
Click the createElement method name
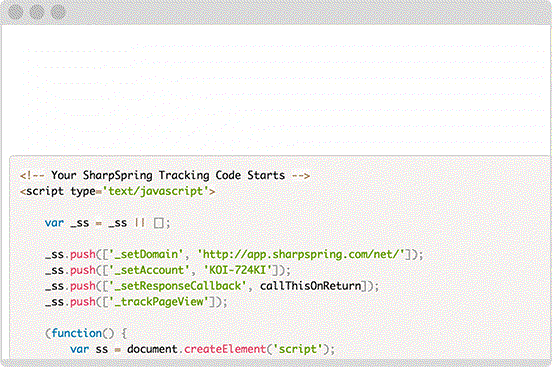click(x=225, y=349)
